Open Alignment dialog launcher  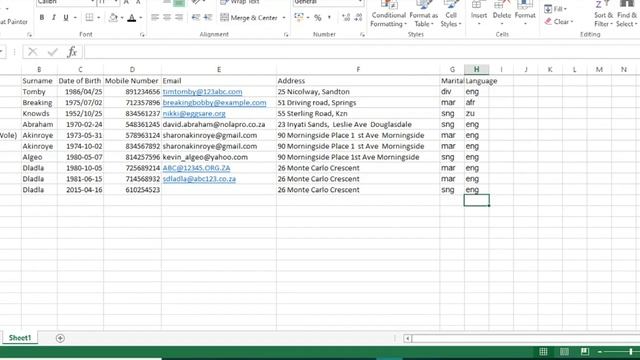[286, 35]
